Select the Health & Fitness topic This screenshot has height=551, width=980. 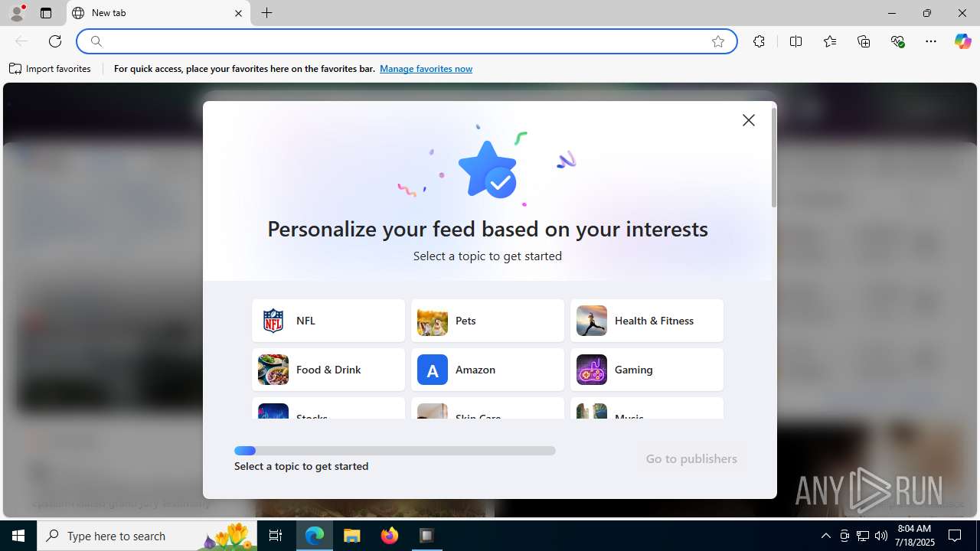click(x=647, y=321)
